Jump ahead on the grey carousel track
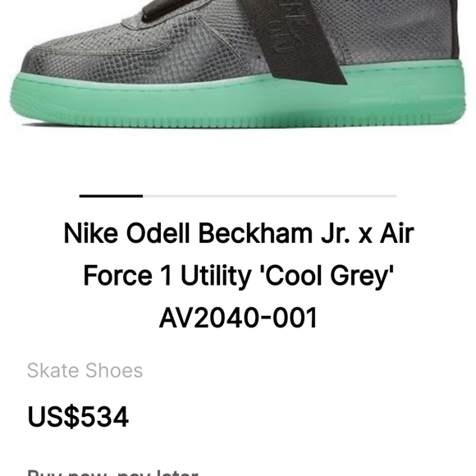The height and width of the screenshot is (476, 476). click(270, 196)
